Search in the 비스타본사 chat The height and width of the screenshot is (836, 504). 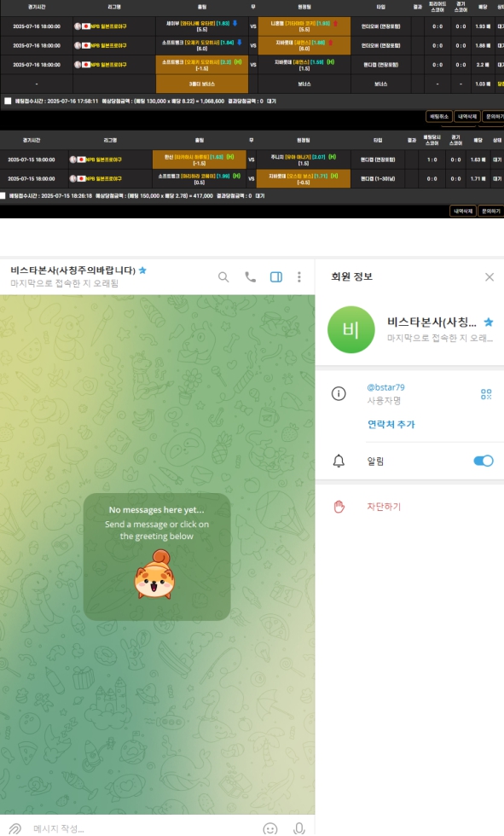pos(223,276)
